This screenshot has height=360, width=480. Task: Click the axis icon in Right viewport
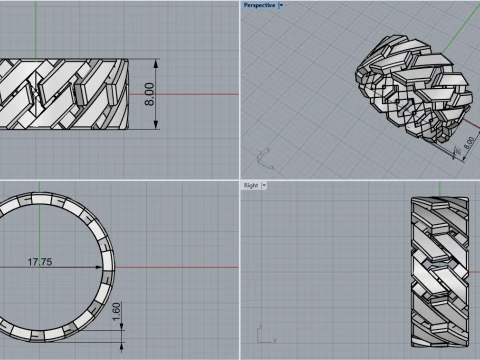point(267,334)
